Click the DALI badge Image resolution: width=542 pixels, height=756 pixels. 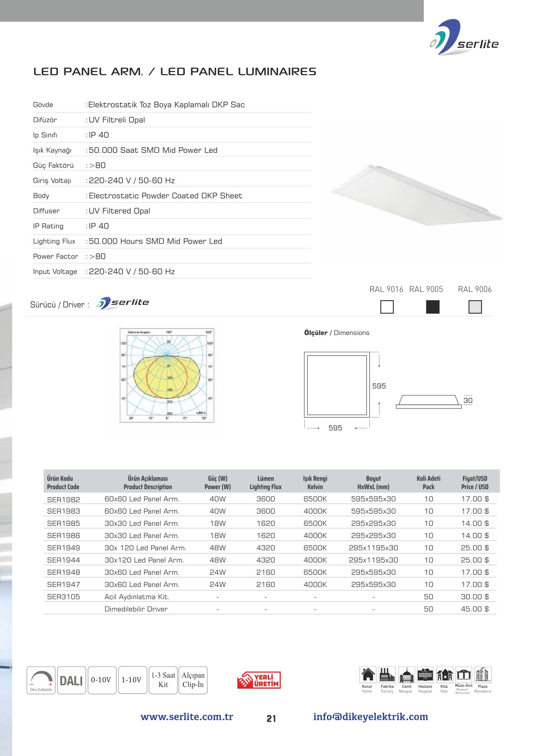71,680
